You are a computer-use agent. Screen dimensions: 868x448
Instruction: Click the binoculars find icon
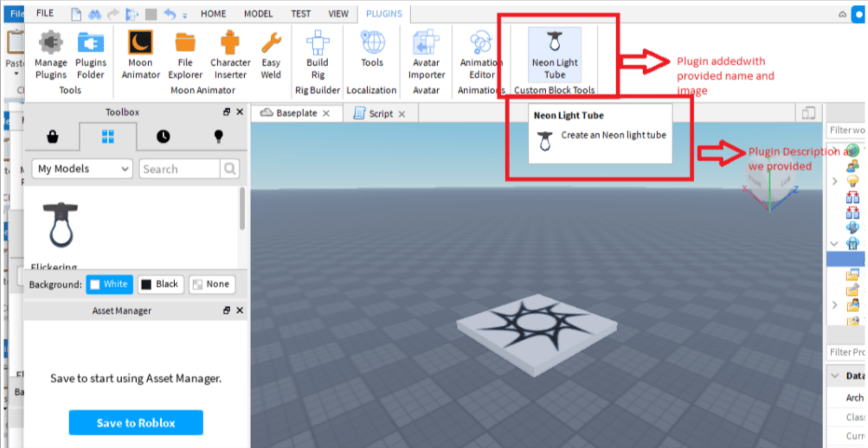pyautogui.click(x=93, y=14)
